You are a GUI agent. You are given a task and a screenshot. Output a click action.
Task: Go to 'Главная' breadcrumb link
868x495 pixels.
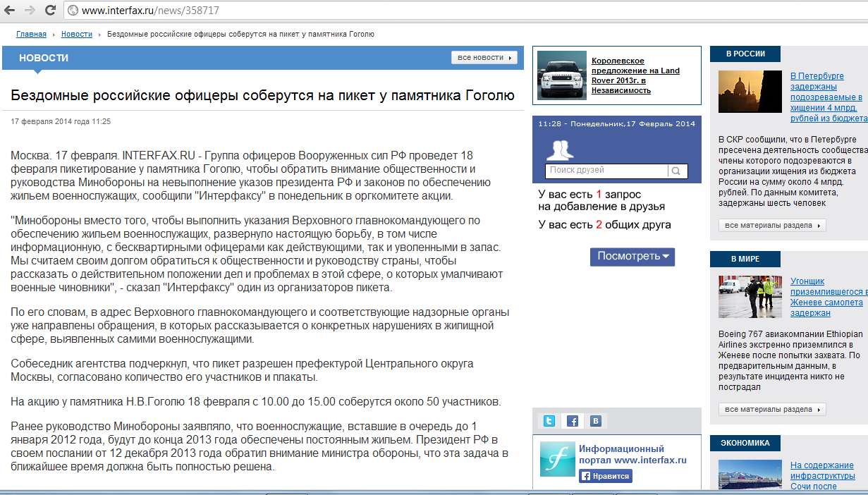(31, 34)
